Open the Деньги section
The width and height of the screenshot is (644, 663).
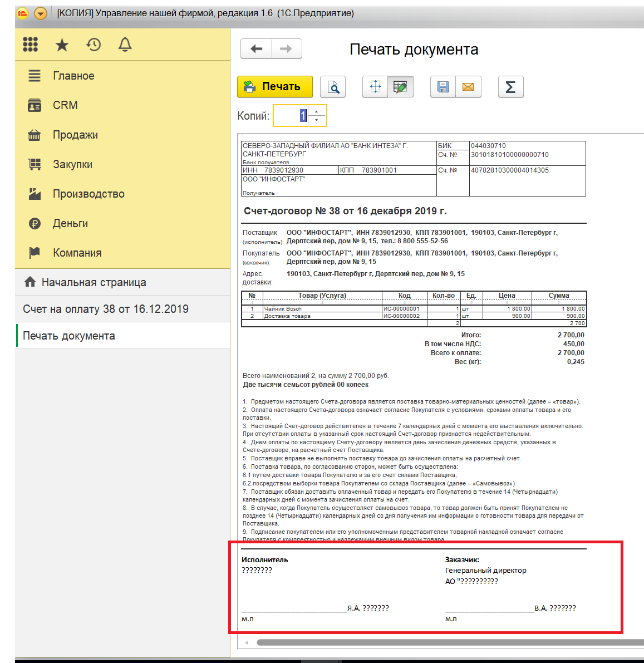pyautogui.click(x=122, y=223)
